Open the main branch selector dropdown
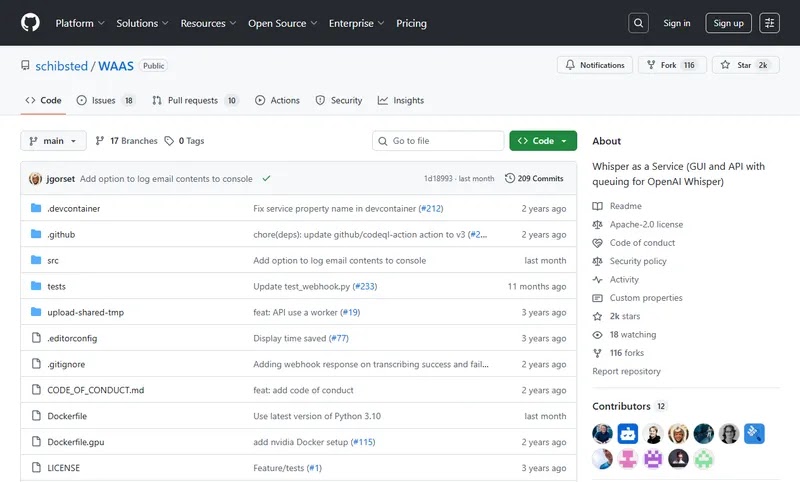 pos(54,141)
